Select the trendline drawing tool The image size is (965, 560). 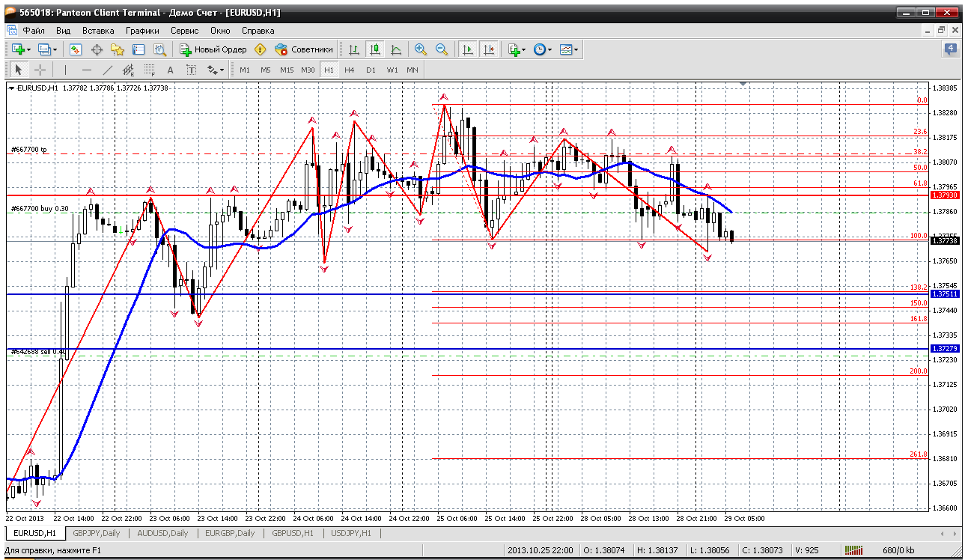(107, 70)
